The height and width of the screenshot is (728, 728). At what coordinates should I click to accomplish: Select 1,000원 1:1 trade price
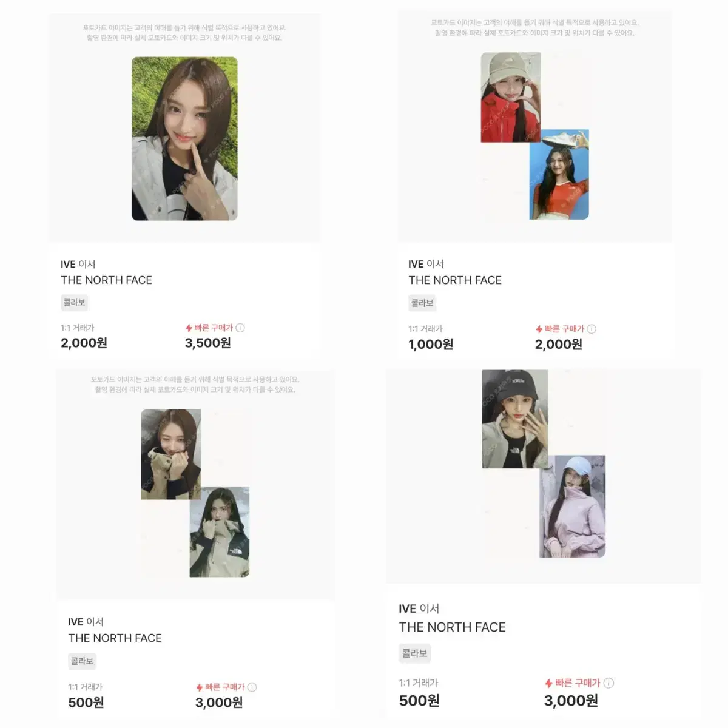431,345
